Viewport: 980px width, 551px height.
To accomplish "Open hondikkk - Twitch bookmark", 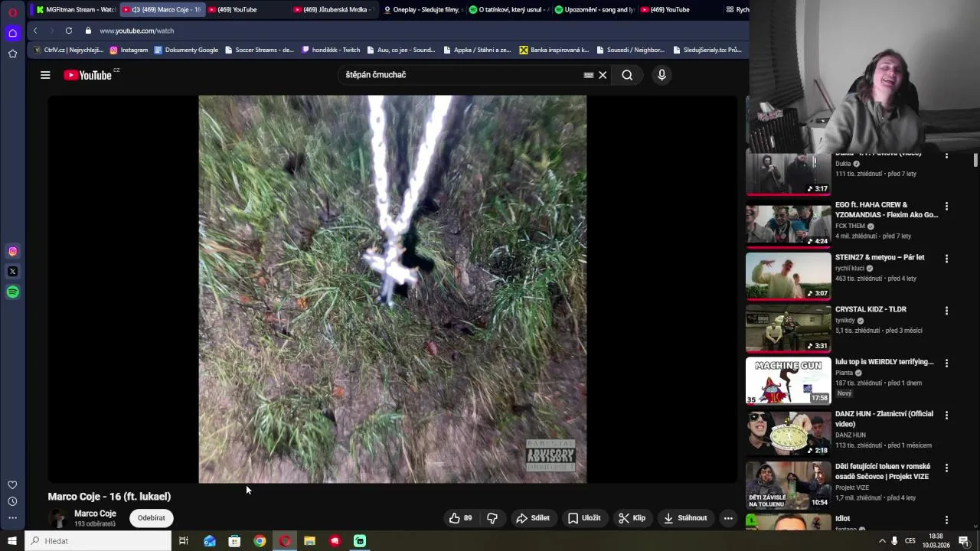I will click(331, 50).
